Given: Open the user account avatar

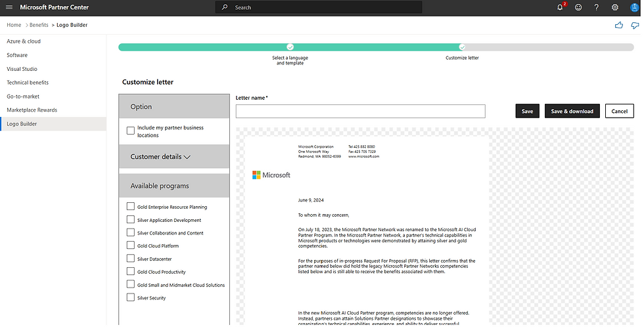Looking at the screenshot, I should click(x=634, y=7).
